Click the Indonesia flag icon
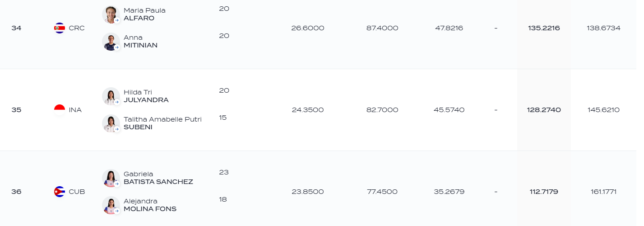644x226 pixels. [60, 110]
